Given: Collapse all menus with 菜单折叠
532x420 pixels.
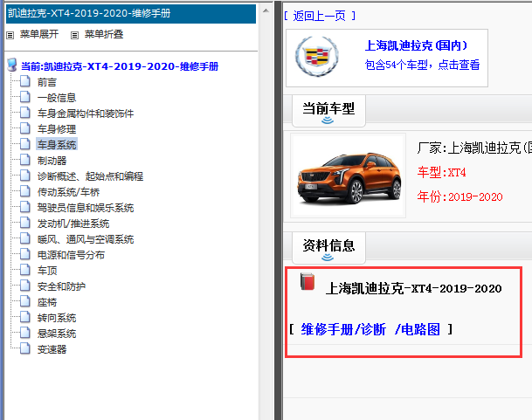Looking at the screenshot, I should tap(104, 34).
